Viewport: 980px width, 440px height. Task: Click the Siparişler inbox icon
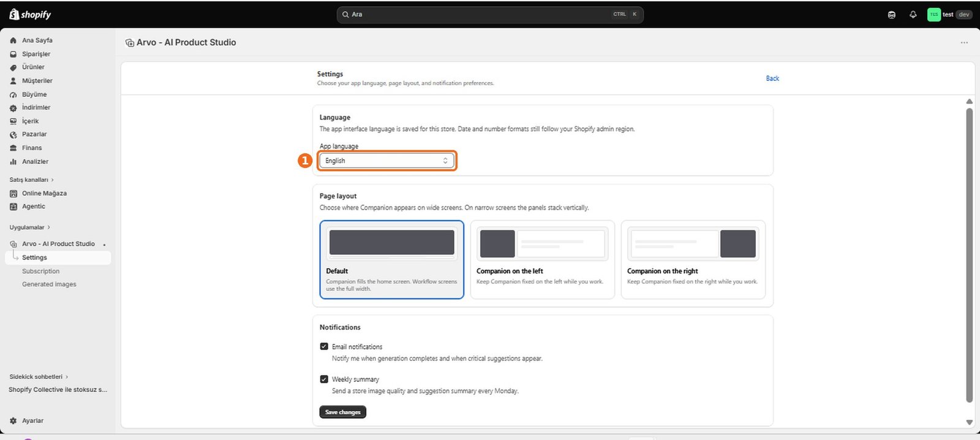(x=13, y=54)
